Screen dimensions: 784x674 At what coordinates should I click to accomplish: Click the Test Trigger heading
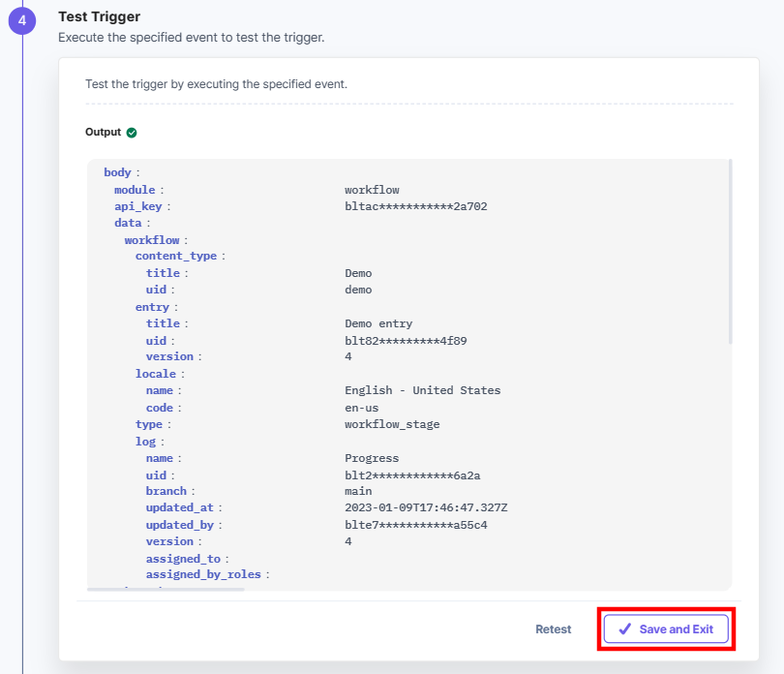tap(99, 16)
